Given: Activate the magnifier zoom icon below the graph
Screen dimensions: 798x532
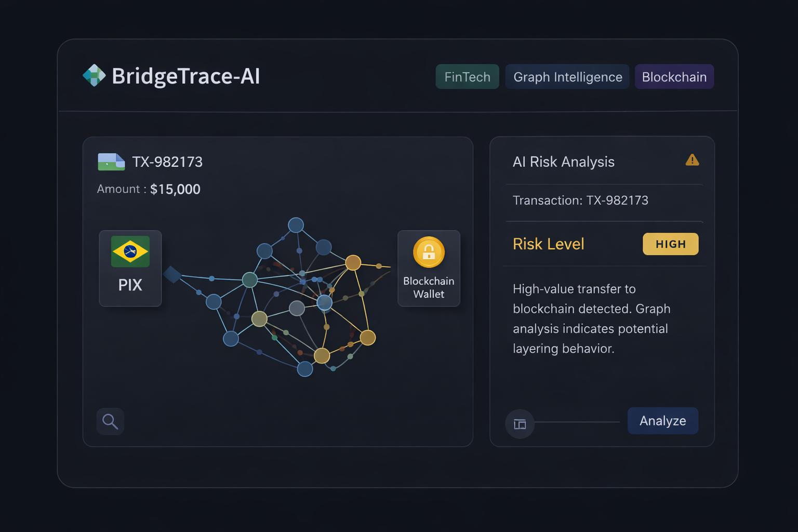Looking at the screenshot, I should [110, 421].
